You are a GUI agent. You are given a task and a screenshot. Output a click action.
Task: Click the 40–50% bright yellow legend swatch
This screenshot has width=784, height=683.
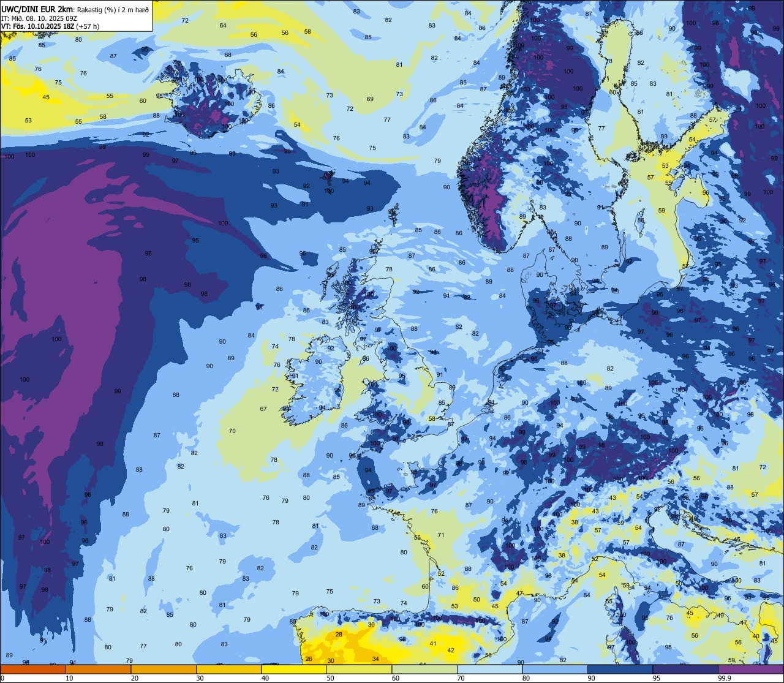[294, 669]
